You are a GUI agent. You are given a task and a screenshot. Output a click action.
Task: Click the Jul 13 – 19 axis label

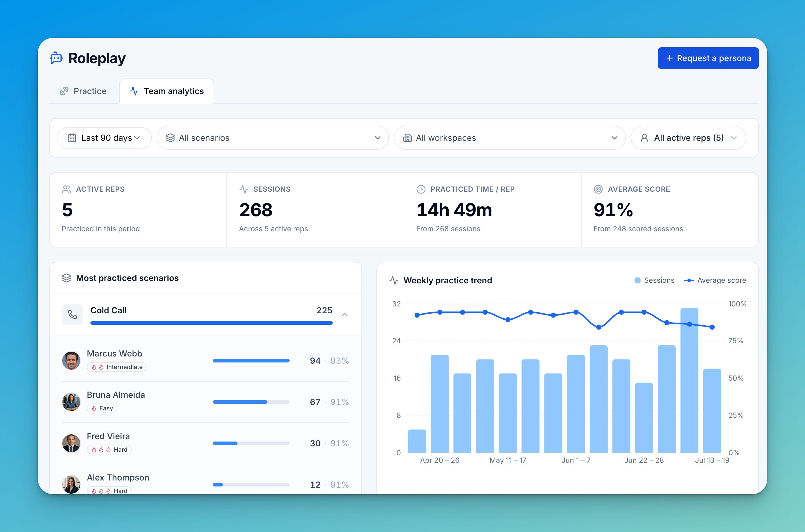[x=712, y=460]
